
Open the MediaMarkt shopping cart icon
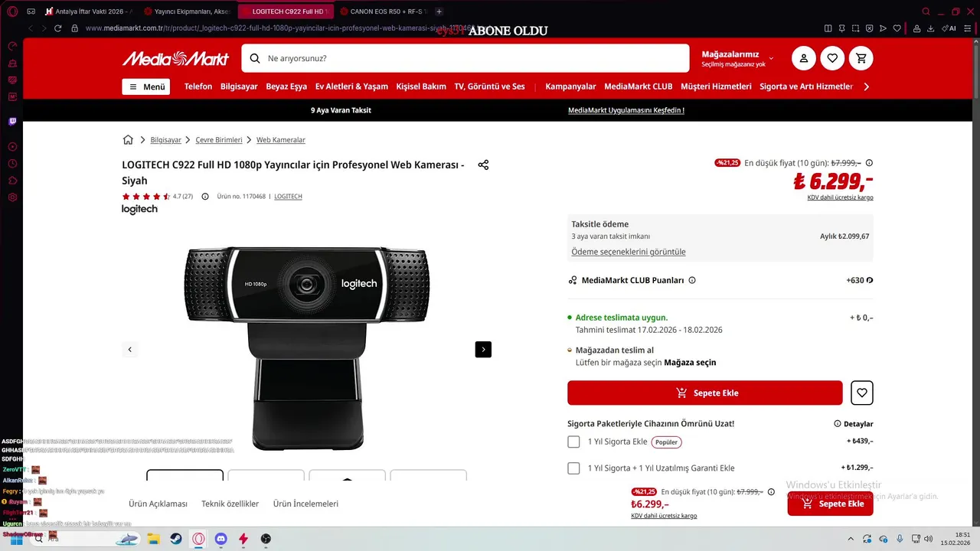[x=861, y=58]
